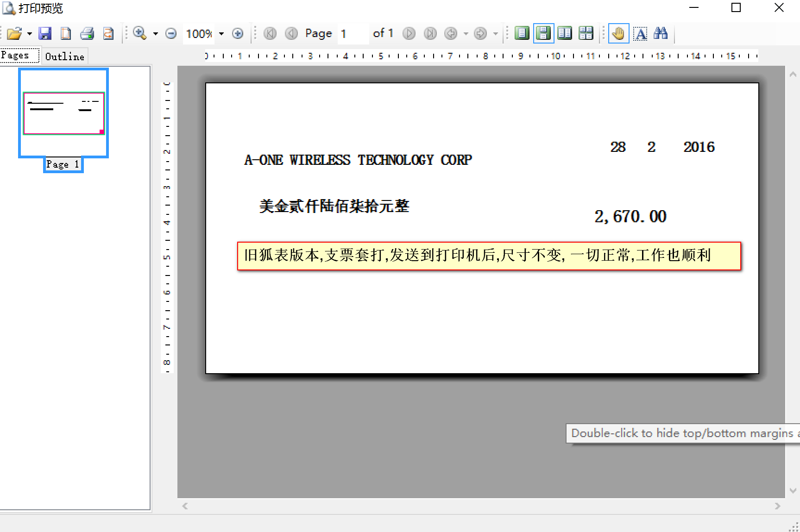The image size is (800, 532).
Task: Click the Quick Print icon
Action: pos(108,33)
